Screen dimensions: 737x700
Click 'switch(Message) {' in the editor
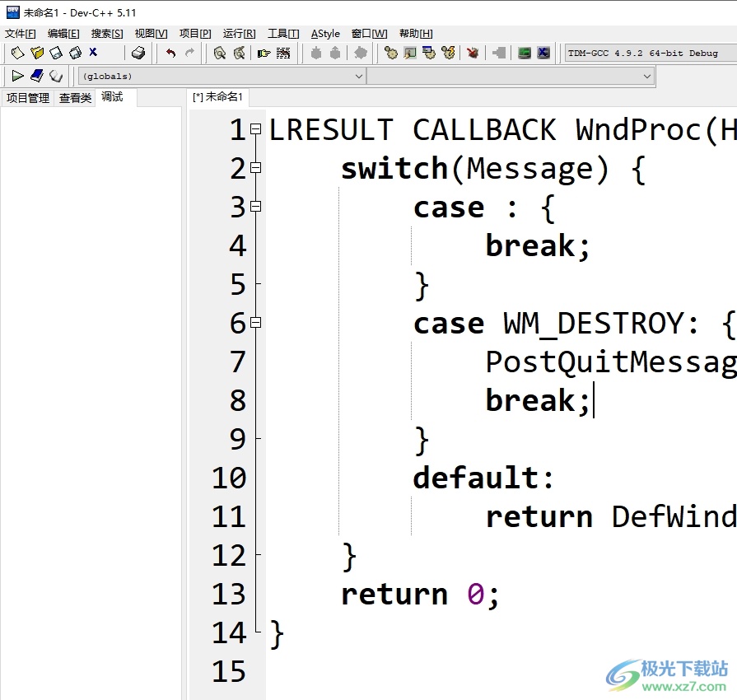pos(493,168)
